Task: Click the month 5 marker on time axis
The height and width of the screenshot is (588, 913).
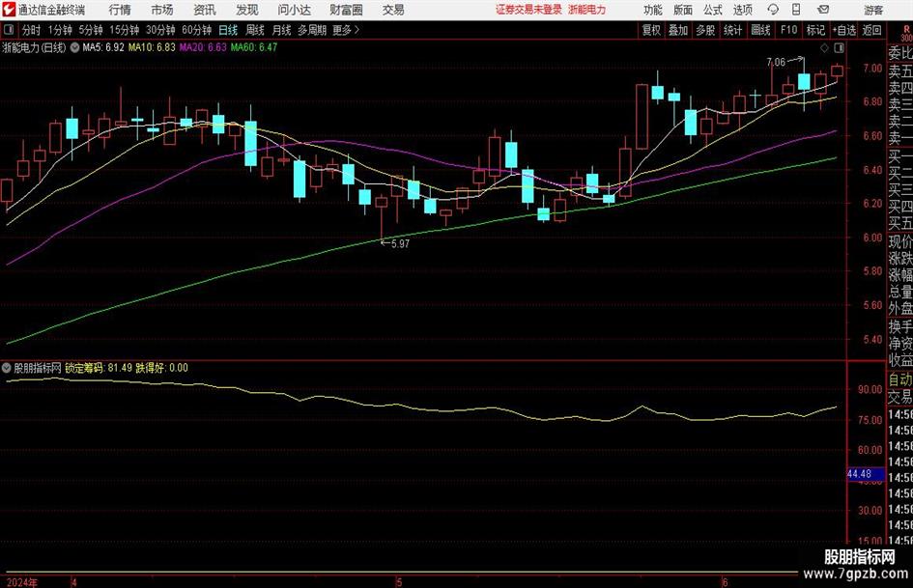Action: [399, 582]
